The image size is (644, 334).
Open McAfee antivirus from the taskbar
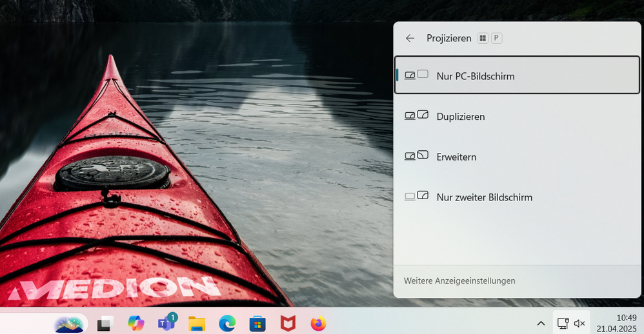[x=288, y=323]
